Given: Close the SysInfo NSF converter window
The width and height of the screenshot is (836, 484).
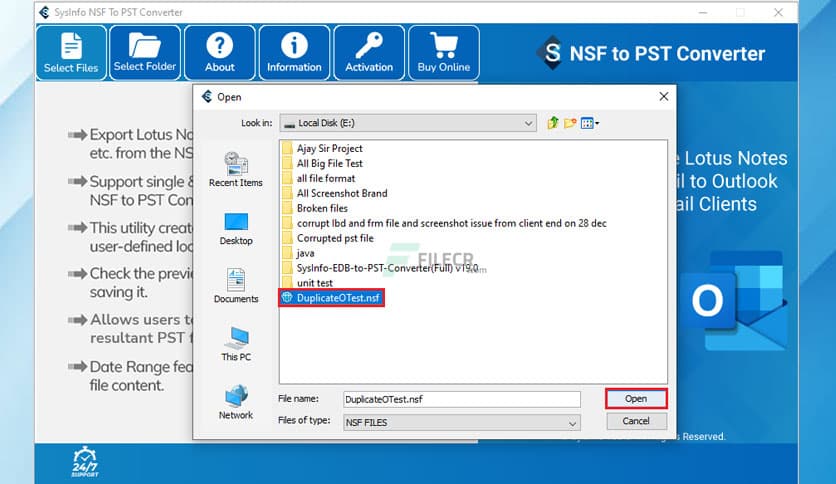Looking at the screenshot, I should pos(778,12).
